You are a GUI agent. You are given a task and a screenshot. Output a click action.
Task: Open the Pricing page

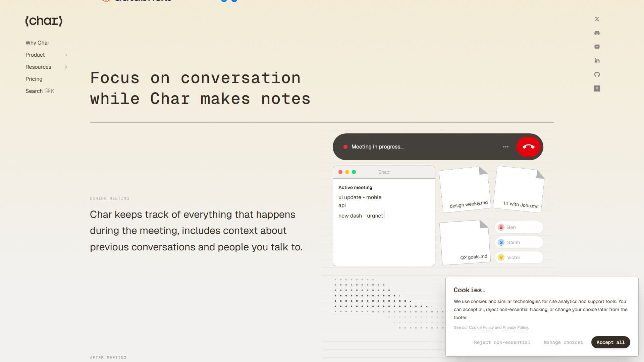(34, 79)
